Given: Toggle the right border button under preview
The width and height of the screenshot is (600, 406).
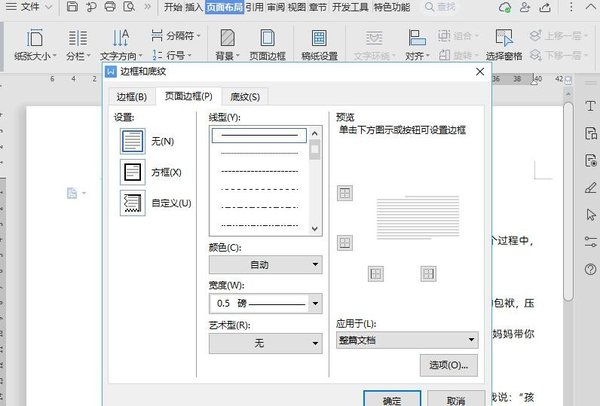Looking at the screenshot, I should click(x=427, y=272).
